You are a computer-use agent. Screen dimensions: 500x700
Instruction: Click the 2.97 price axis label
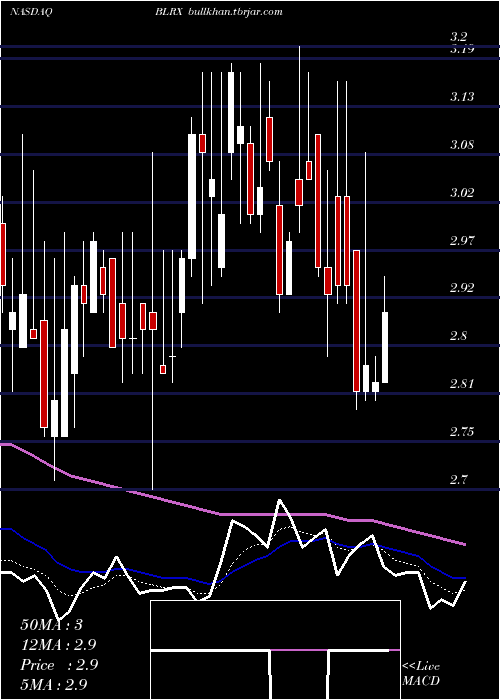click(x=462, y=241)
